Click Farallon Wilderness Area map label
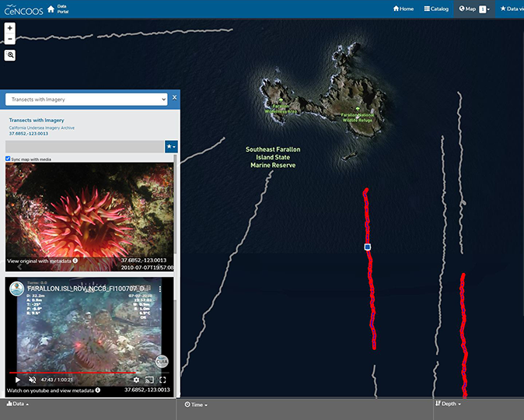The width and height of the screenshot is (524, 420). [x=281, y=109]
